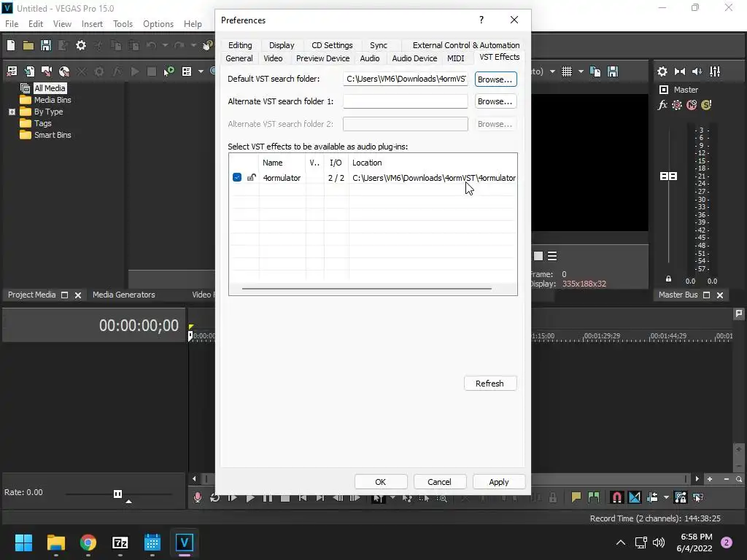This screenshot has width=747, height=560.
Task: Select the Smart Bins folder
Action: tap(53, 135)
